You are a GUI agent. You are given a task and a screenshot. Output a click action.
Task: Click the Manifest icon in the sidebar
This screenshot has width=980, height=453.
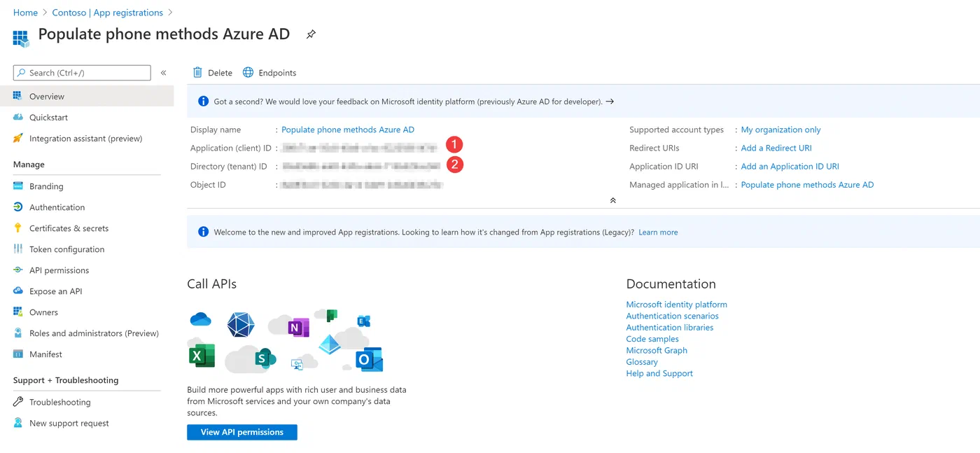(17, 354)
